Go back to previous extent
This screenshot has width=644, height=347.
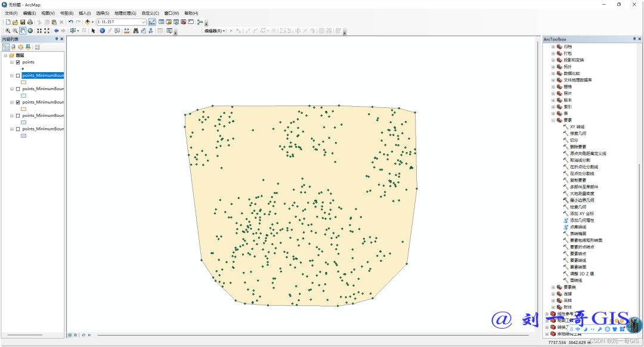click(x=56, y=31)
